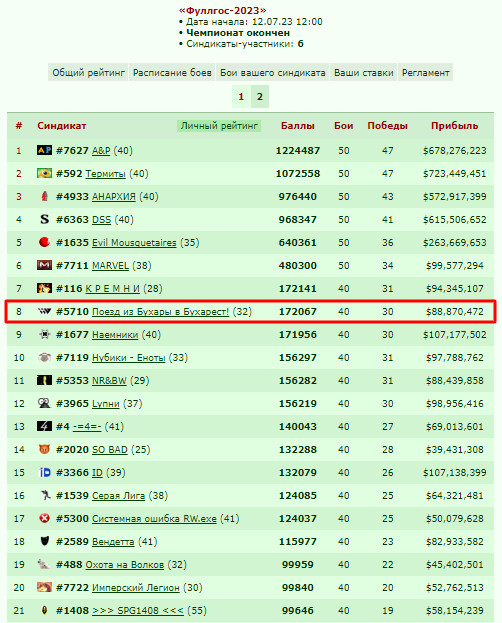Open the Расписание боев tab
Viewport: 502px width, 623px height.
point(172,73)
